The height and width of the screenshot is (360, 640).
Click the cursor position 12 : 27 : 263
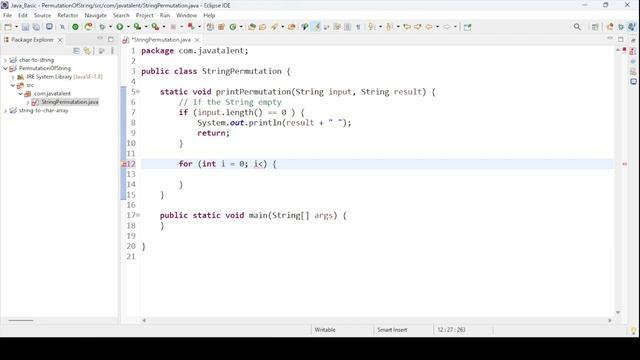tap(451, 330)
